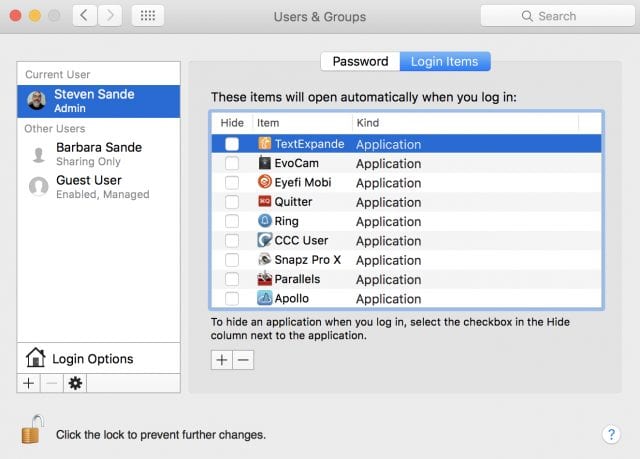
Task: Select the Login Items tab
Action: click(x=445, y=61)
